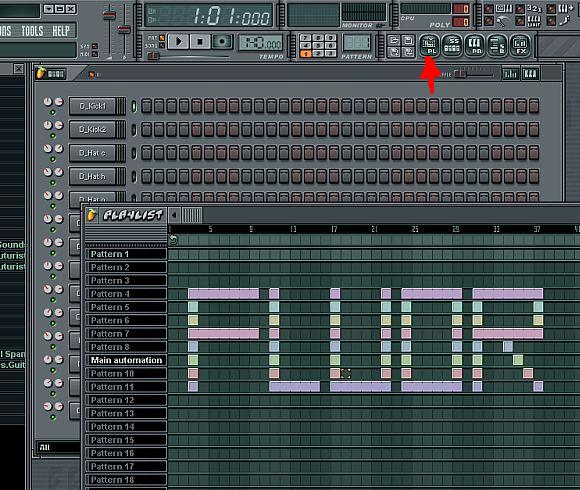Open the TOOLS menu
Screen dimensions: 580x490
[x=32, y=31]
